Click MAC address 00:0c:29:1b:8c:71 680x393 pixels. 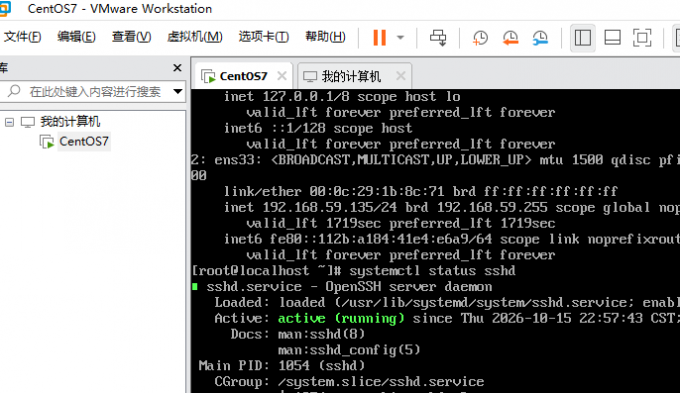click(377, 191)
